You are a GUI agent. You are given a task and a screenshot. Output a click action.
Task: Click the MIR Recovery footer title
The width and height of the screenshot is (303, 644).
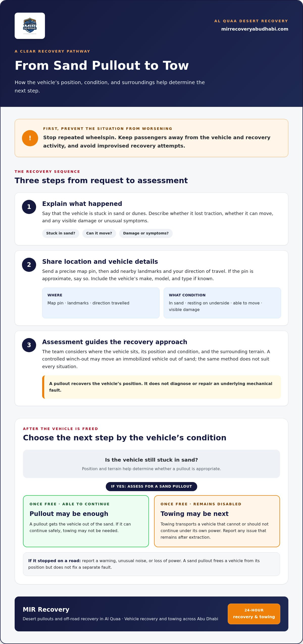[46, 609]
